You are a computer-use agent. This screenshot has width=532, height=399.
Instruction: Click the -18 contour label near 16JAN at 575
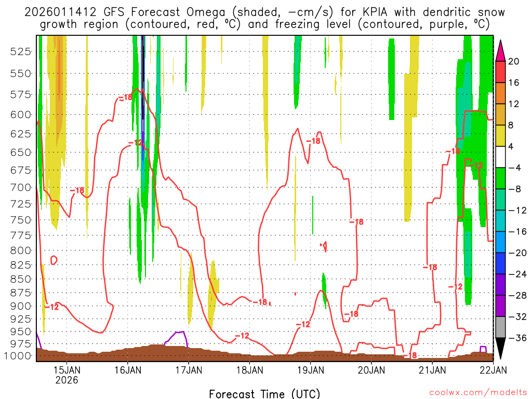click(125, 98)
